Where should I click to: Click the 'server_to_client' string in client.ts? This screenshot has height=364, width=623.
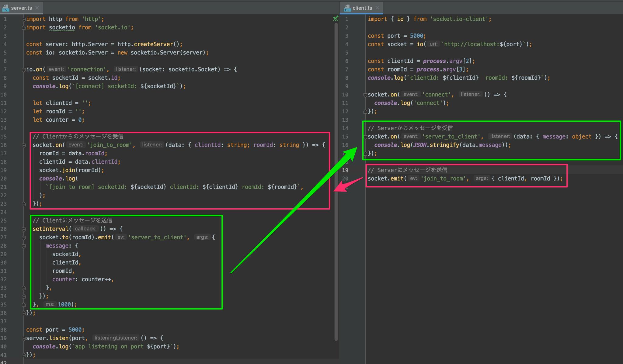tap(451, 137)
